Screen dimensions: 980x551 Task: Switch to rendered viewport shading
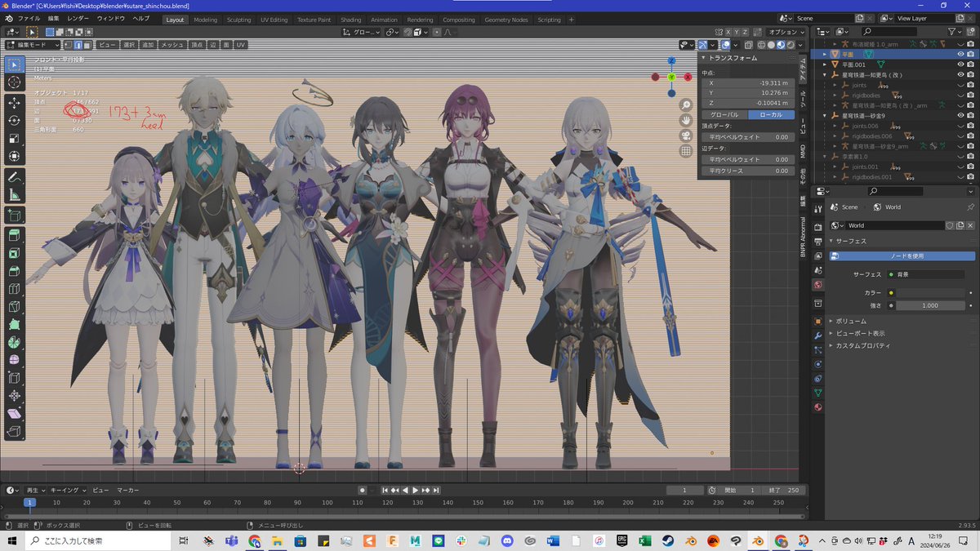coord(791,45)
